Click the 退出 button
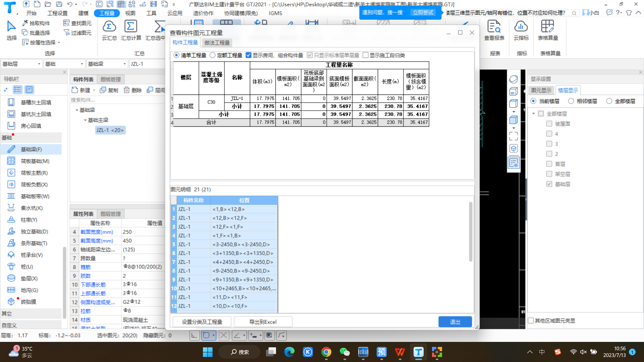 (455, 322)
